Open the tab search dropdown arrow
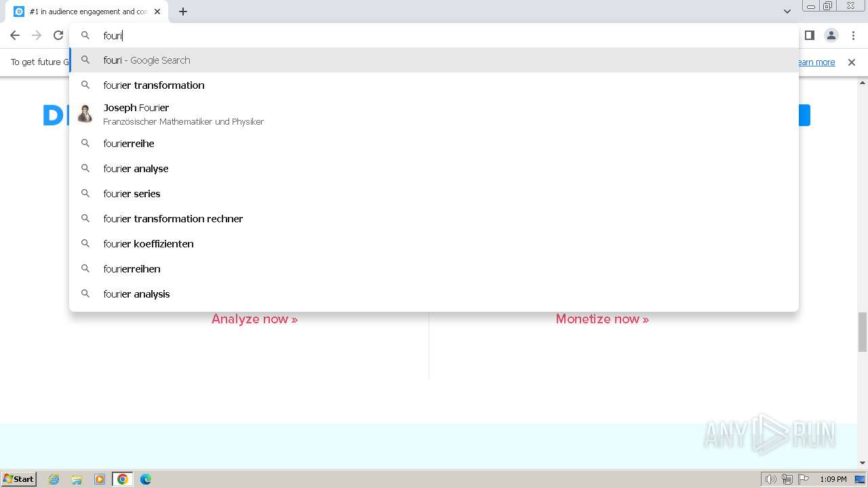The image size is (868, 488). (787, 12)
